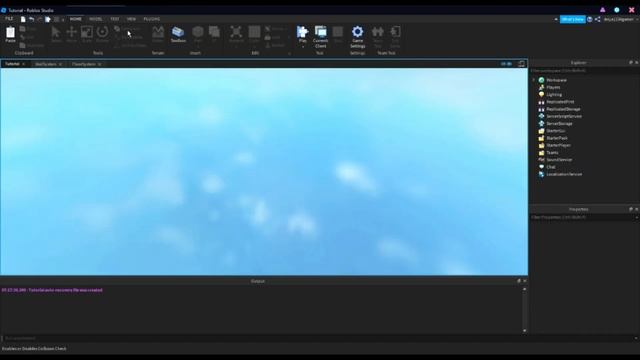The width and height of the screenshot is (640, 360).
Task: Click the What's New button
Action: point(572,19)
